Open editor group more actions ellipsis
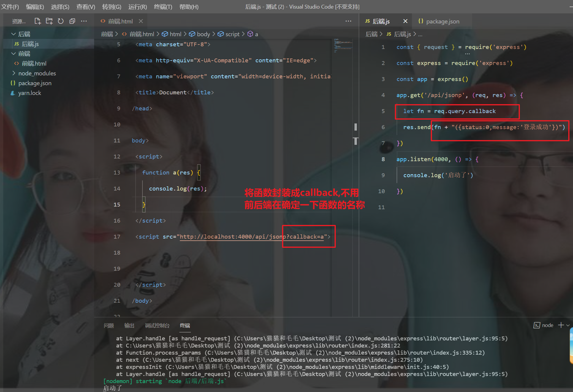This screenshot has width=573, height=392. click(348, 21)
